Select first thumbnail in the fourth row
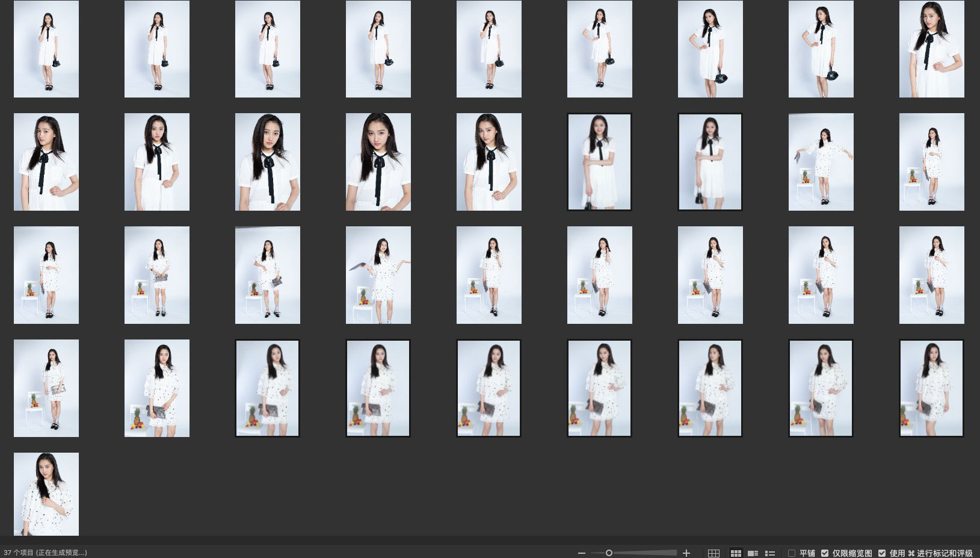The height and width of the screenshot is (558, 980). coord(46,388)
